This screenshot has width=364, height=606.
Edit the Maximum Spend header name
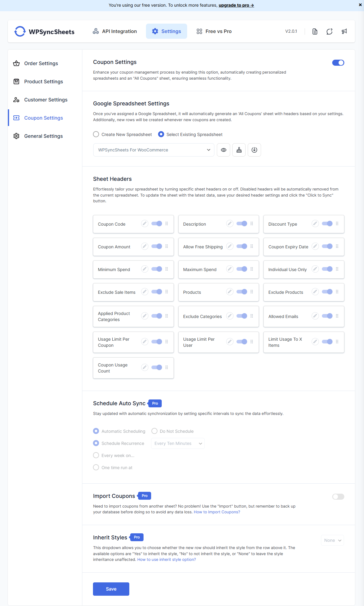[230, 269]
